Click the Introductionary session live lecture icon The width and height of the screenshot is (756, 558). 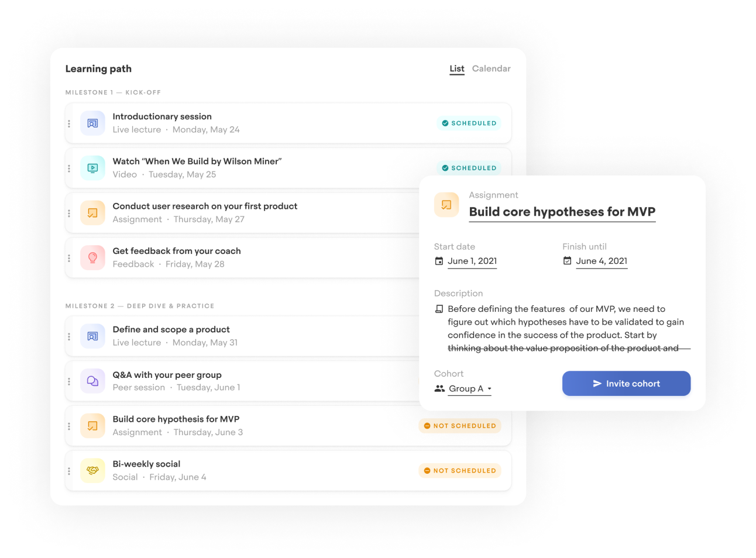tap(92, 123)
